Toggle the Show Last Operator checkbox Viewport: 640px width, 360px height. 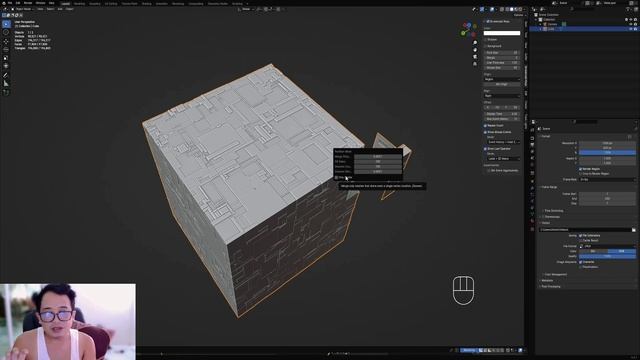(x=486, y=149)
